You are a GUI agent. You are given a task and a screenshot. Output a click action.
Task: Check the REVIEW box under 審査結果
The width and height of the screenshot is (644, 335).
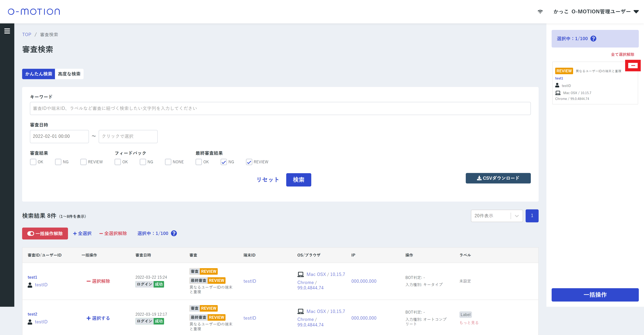click(83, 162)
